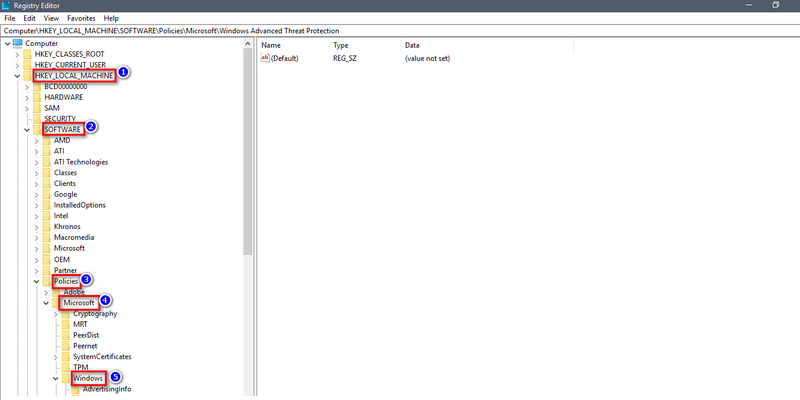Select the (Default) value name
Screen dimensions: 800x400
[x=285, y=58]
